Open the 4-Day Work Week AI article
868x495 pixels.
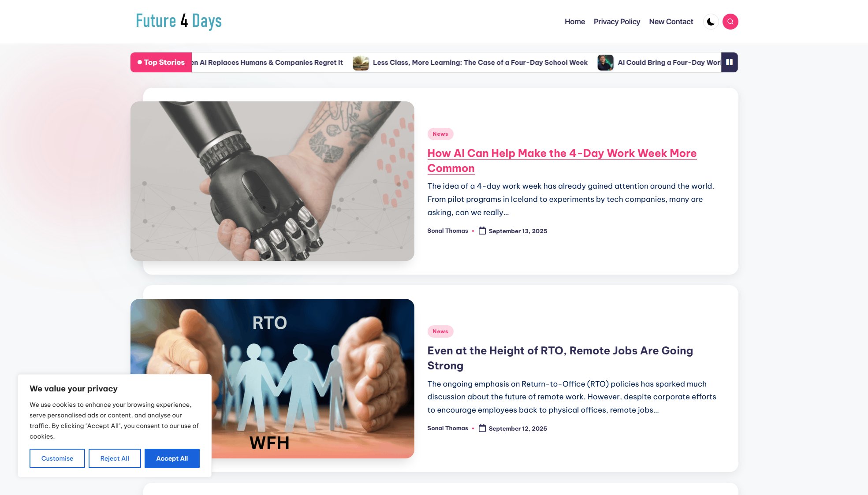click(562, 160)
